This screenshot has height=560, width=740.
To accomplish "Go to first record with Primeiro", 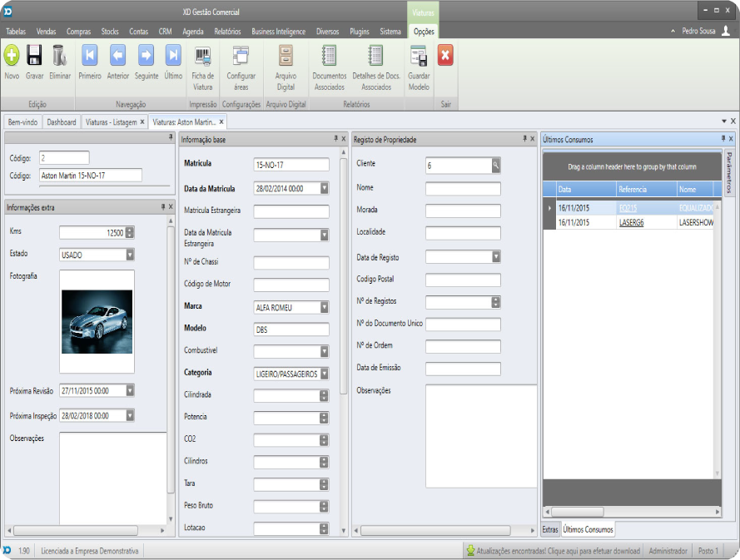I will point(89,56).
